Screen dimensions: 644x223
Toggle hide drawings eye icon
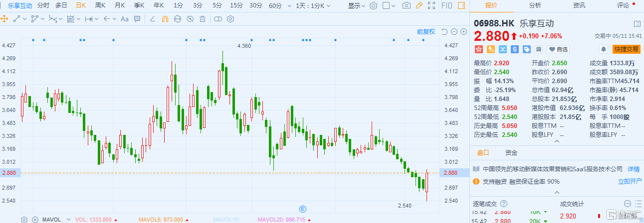point(190,19)
